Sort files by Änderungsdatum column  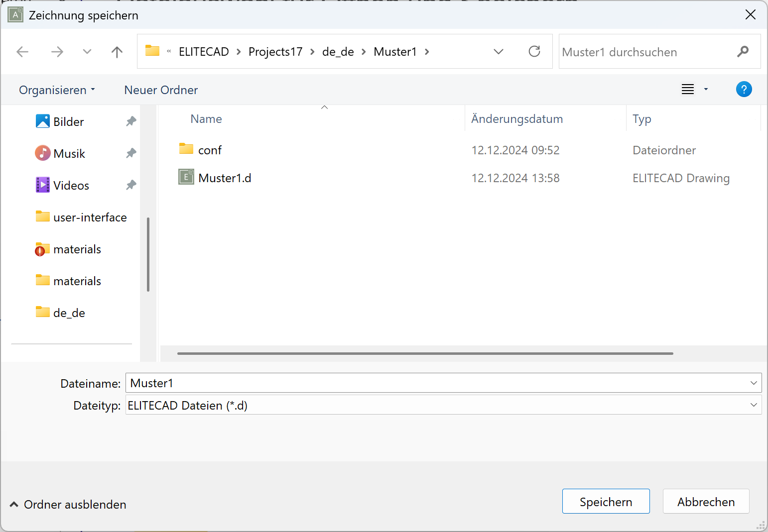pos(517,119)
